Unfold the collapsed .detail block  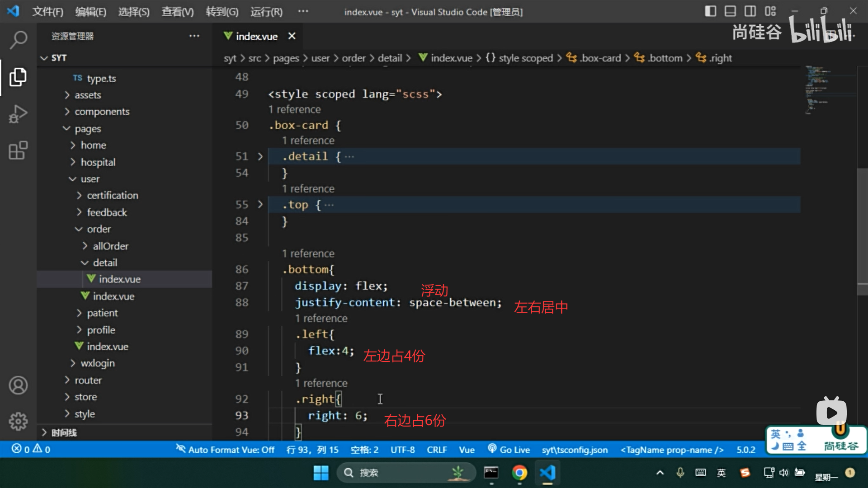click(260, 156)
